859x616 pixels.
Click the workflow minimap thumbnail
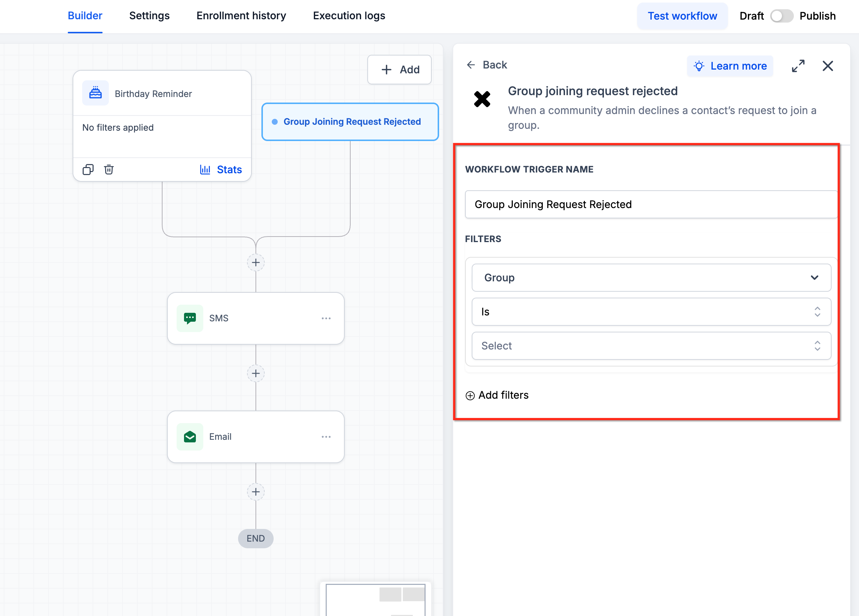tap(375, 600)
